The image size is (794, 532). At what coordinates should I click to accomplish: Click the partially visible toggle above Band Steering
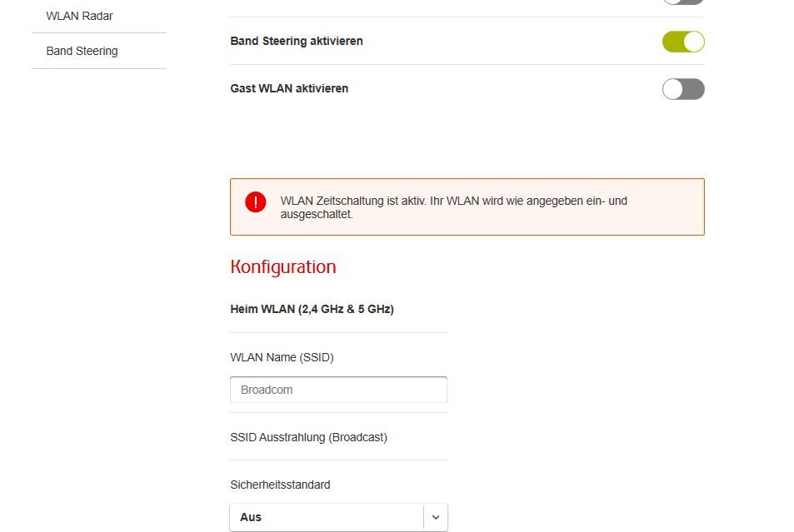click(x=683, y=2)
